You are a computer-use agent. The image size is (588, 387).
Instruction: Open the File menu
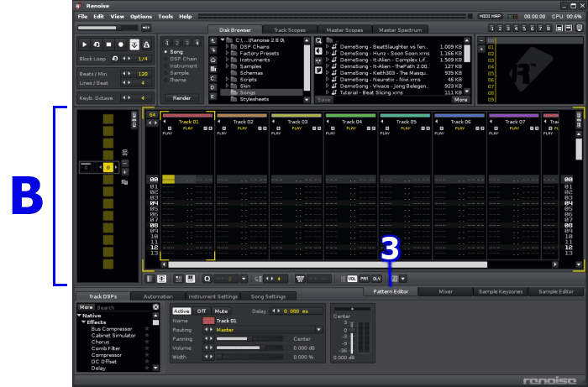tap(82, 17)
